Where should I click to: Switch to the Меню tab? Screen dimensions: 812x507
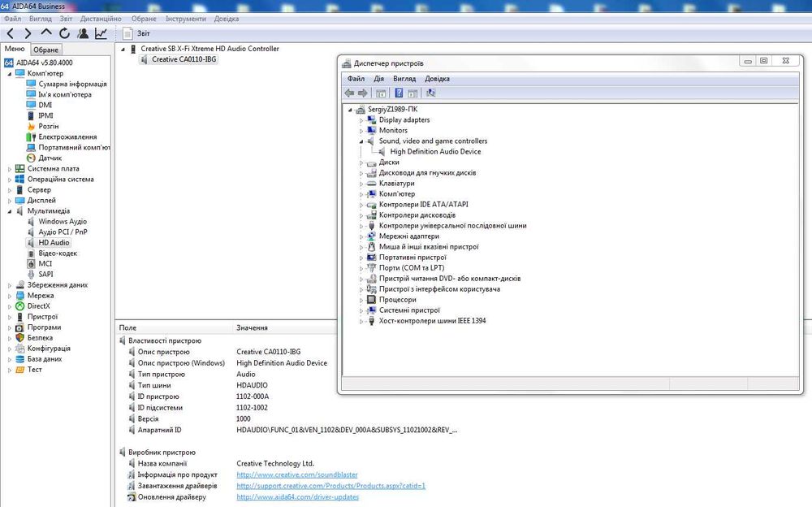(x=15, y=49)
